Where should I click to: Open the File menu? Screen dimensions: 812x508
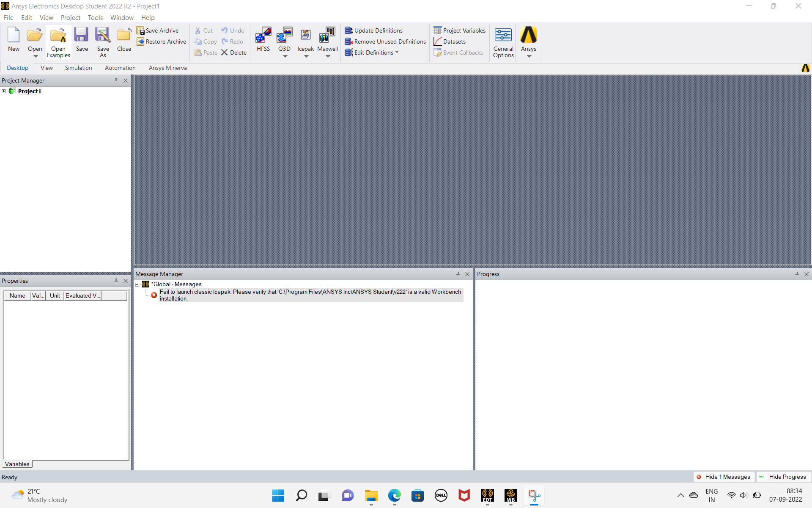8,17
